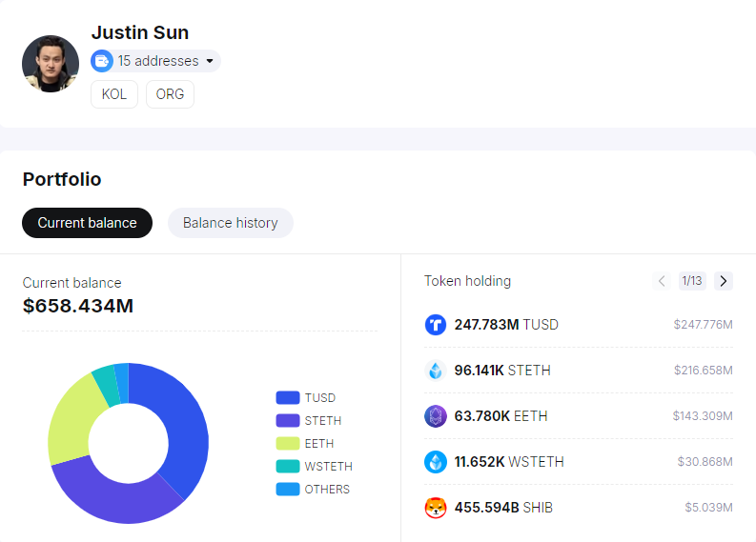Click the TUSD token icon
756x542 pixels.
(x=435, y=325)
